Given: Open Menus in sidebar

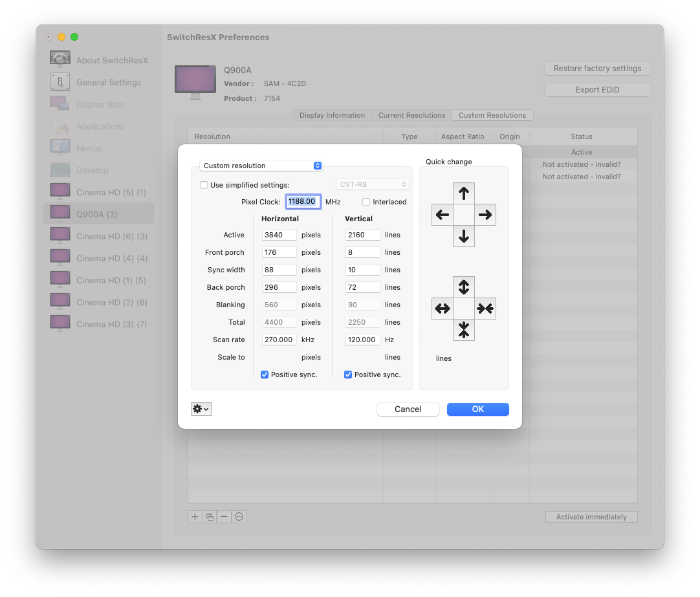Looking at the screenshot, I should point(99,148).
